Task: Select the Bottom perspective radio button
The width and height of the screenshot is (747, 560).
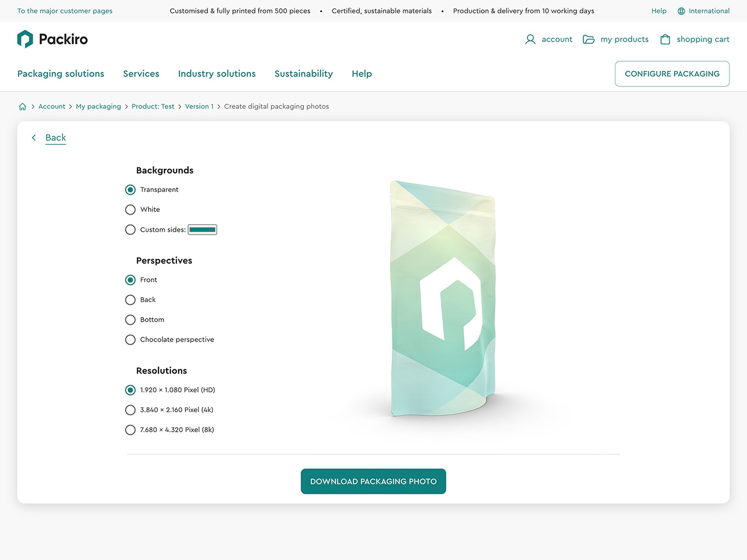Action: point(130,320)
